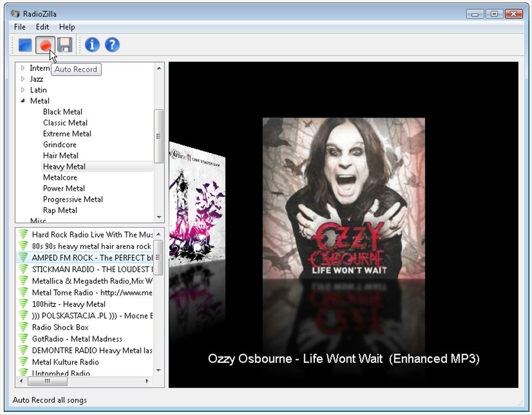
Task: Select Extreme Metal subgenre
Action: click(67, 134)
